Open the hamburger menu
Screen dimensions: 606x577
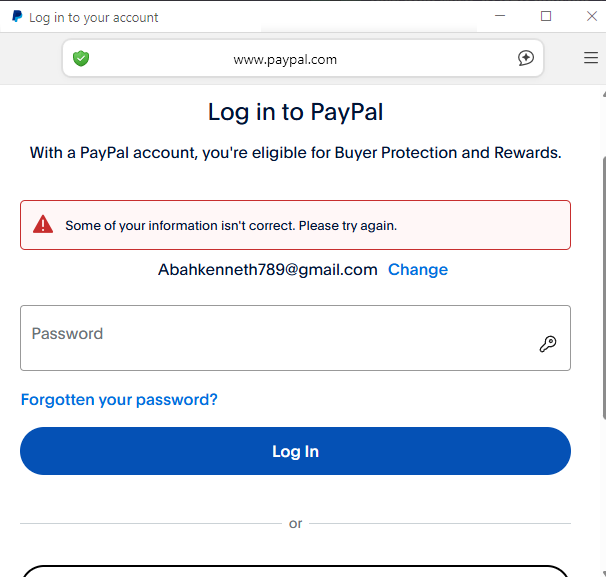591,59
